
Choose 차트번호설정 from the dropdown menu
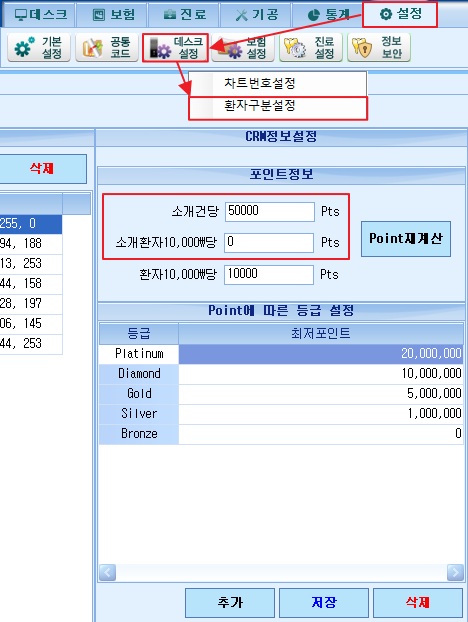click(x=278, y=83)
